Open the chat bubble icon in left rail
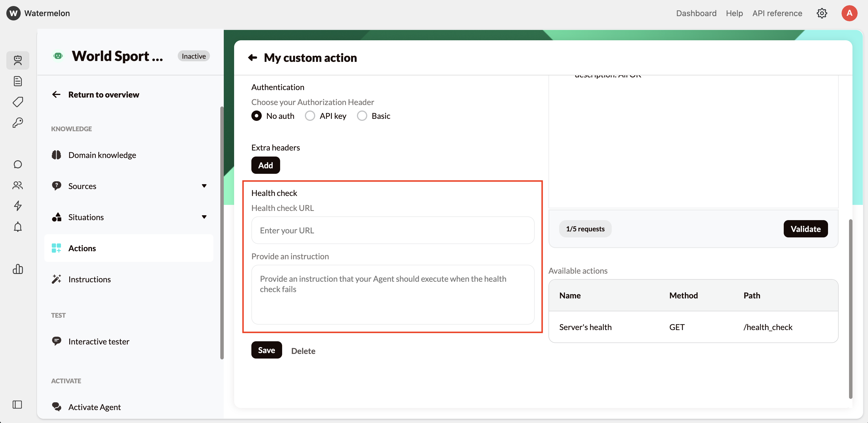Image resolution: width=868 pixels, height=423 pixels. [x=18, y=164]
